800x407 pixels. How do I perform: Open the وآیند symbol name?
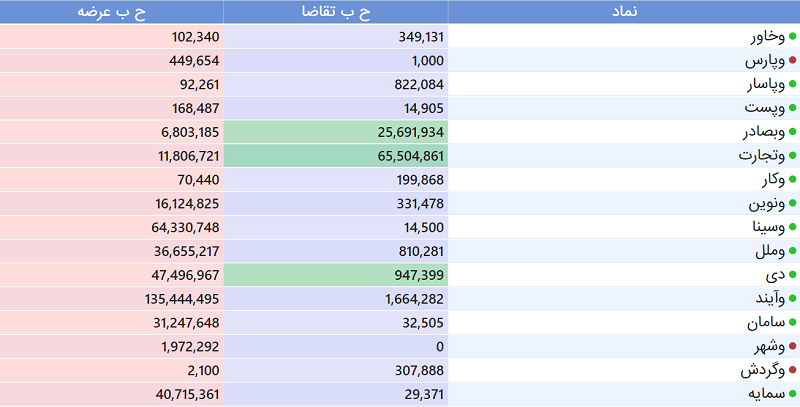(x=770, y=298)
